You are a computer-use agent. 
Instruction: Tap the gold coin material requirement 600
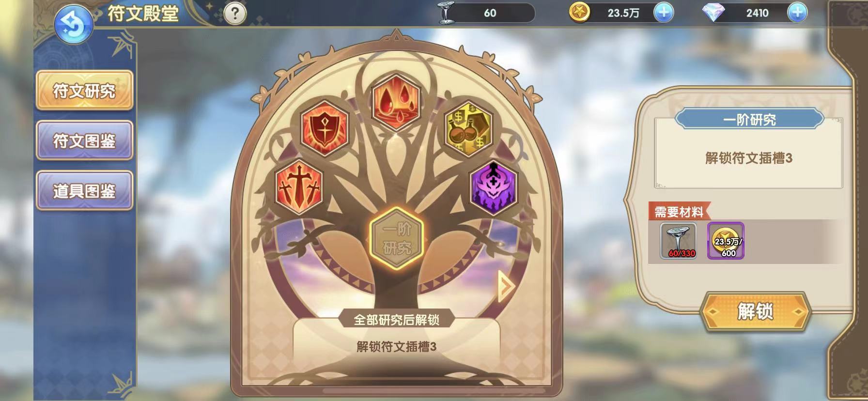726,241
